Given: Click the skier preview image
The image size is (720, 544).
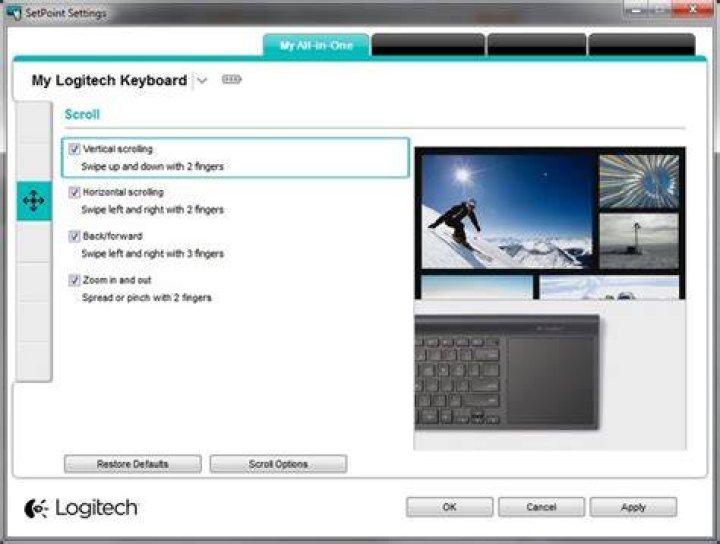Looking at the screenshot, I should 507,212.
